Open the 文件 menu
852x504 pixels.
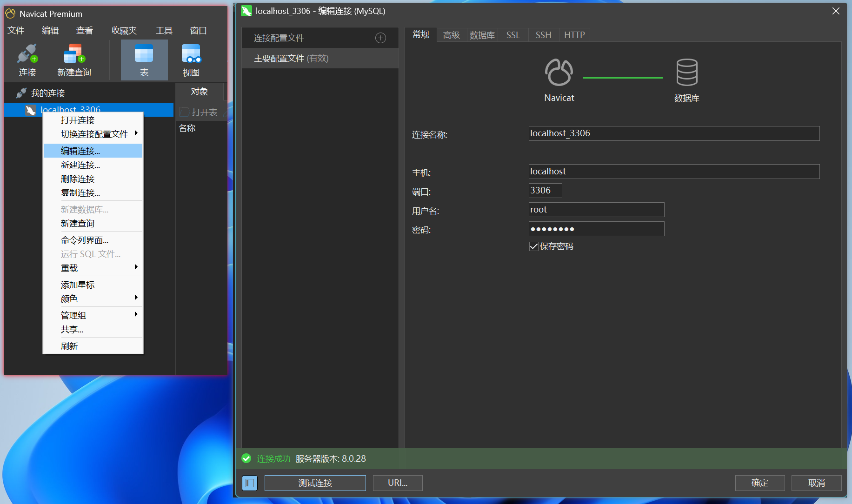[16, 31]
